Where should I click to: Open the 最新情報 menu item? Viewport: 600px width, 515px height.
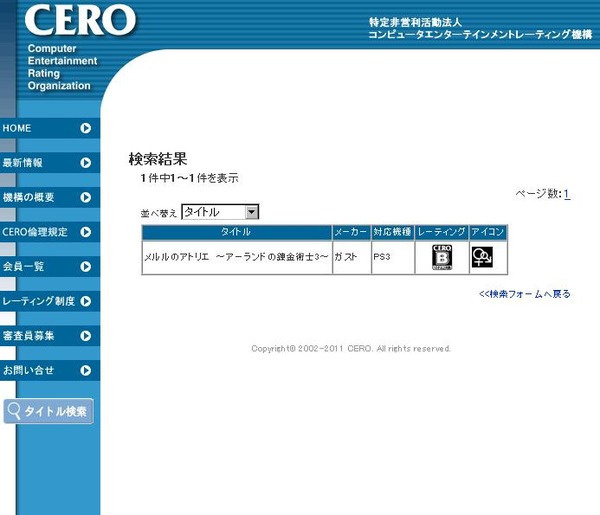pos(50,163)
